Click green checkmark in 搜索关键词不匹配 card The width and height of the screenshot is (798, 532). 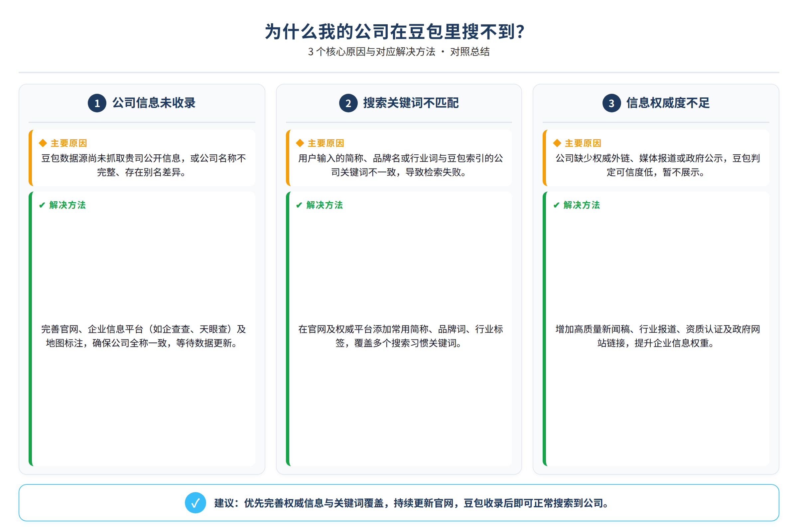point(299,205)
